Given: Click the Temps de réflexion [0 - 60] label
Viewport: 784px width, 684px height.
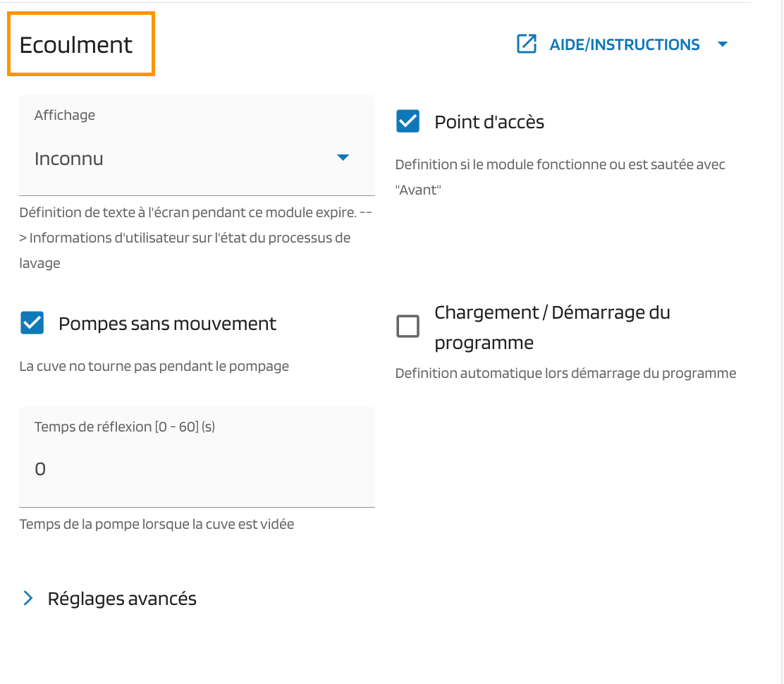Looking at the screenshot, I should 125,427.
